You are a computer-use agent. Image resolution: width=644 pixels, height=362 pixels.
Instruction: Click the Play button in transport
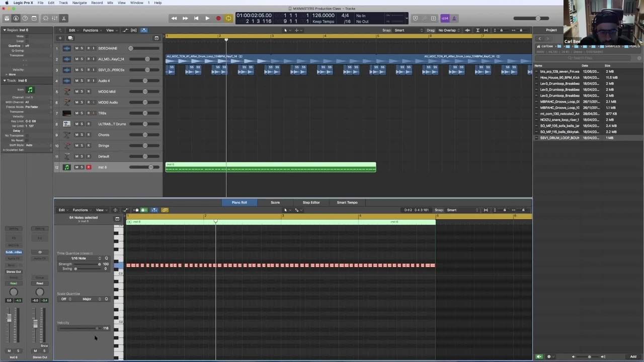[x=207, y=19]
